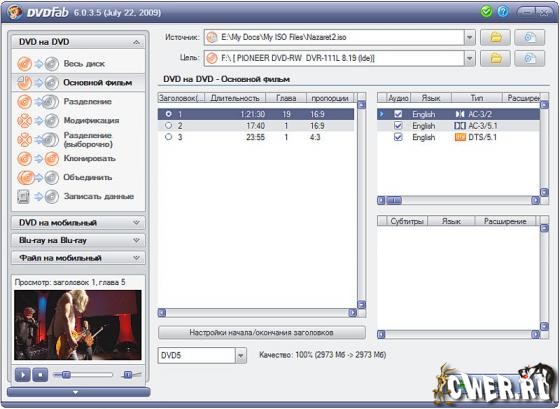Click the subtitles list horizontal scrollbar
560x409 pixels.
click(459, 334)
